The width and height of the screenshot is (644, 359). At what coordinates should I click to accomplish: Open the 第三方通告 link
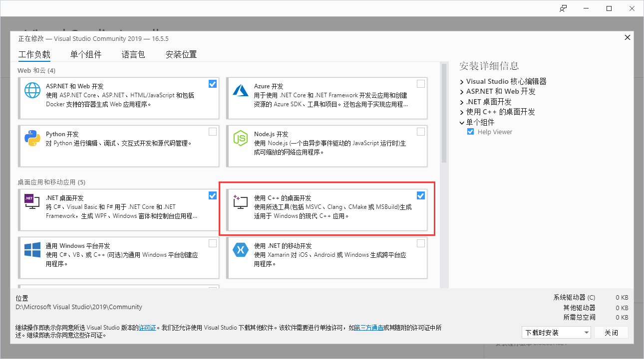(369, 328)
